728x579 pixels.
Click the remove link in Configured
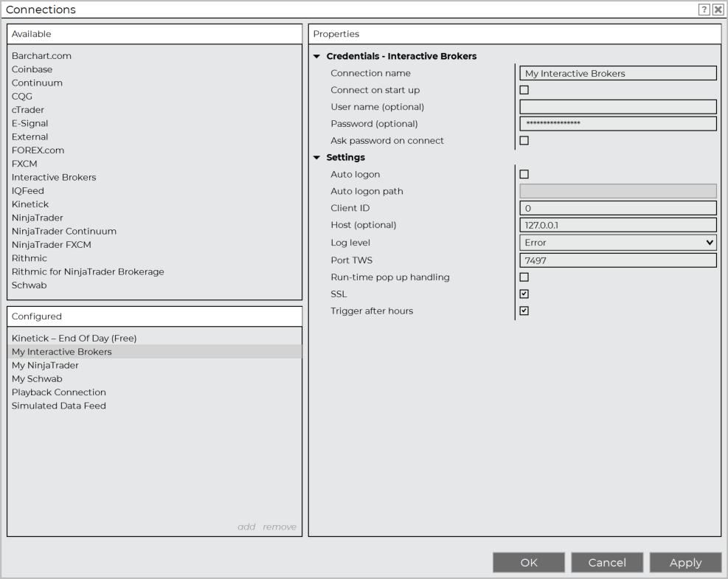[280, 527]
